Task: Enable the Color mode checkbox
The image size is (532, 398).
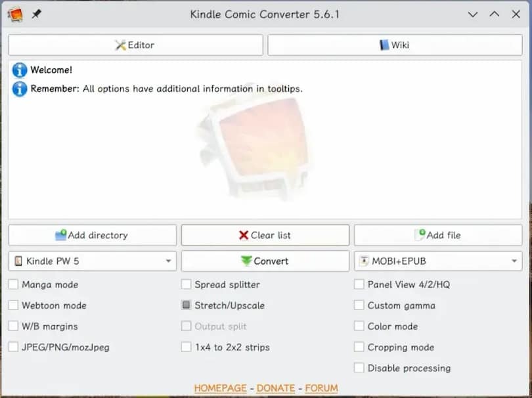Action: (359, 326)
